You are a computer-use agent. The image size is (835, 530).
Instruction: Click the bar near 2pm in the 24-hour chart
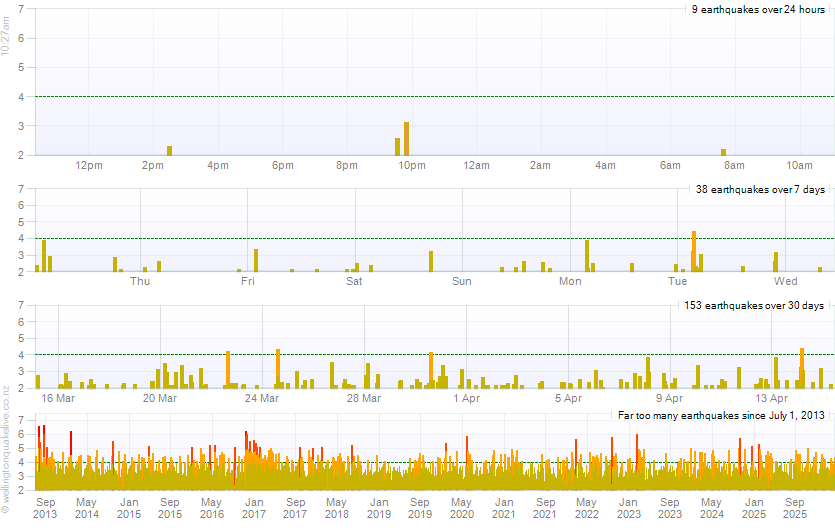[x=170, y=150]
